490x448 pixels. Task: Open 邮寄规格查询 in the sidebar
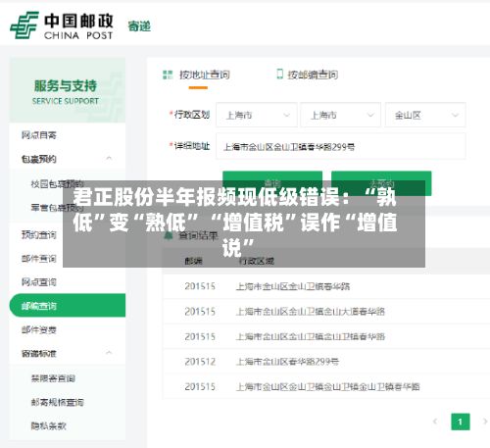point(57,402)
